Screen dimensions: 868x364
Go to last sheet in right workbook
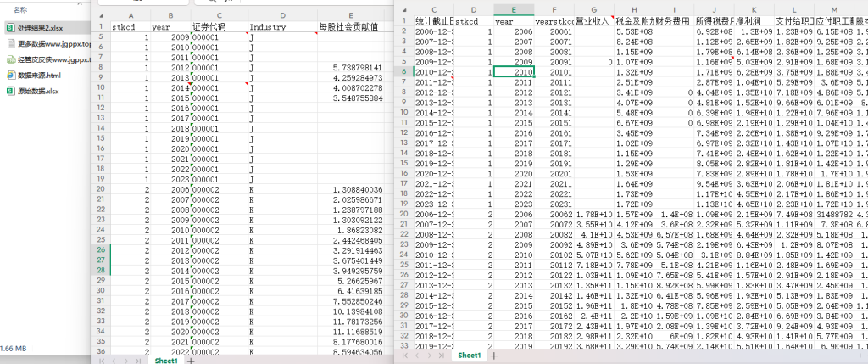coord(441,356)
